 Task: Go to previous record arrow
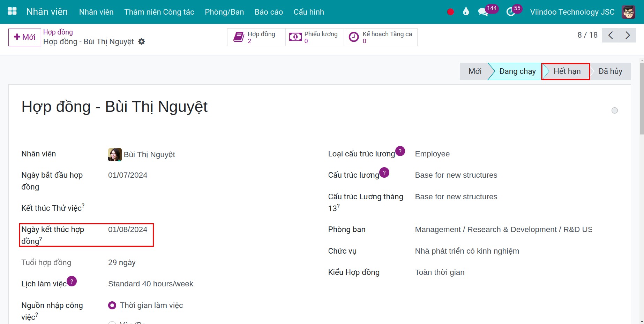coord(610,35)
